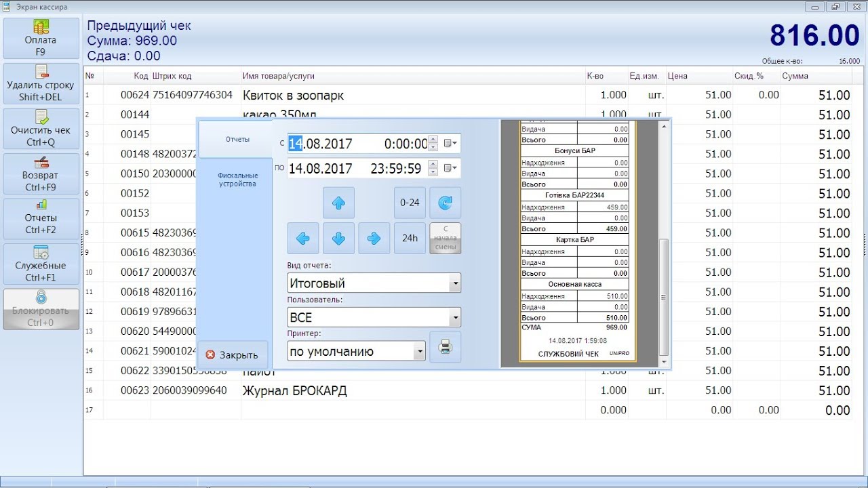Viewport: 868px width, 488px height.
Task: Click the Имя товара/услуги column header
Action: pos(413,76)
